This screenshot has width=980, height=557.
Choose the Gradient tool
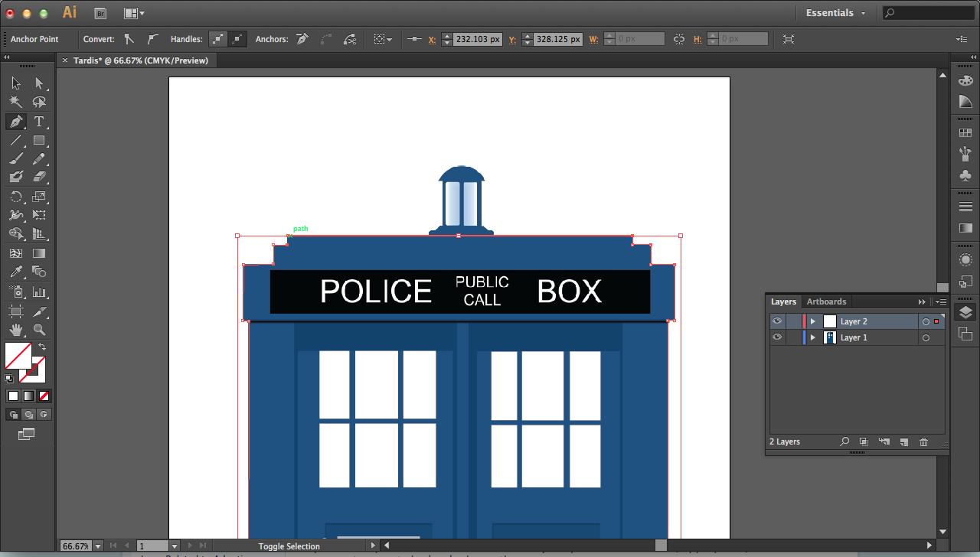click(39, 253)
